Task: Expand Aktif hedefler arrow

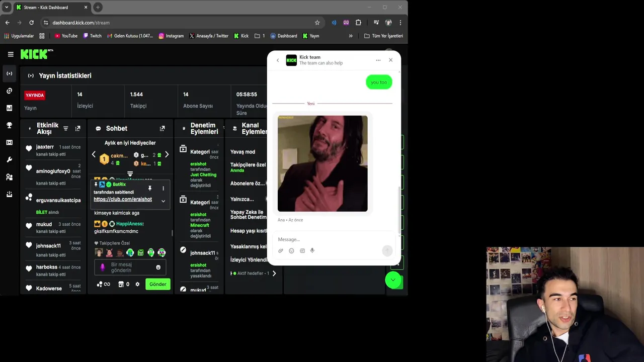Action: tap(274, 274)
